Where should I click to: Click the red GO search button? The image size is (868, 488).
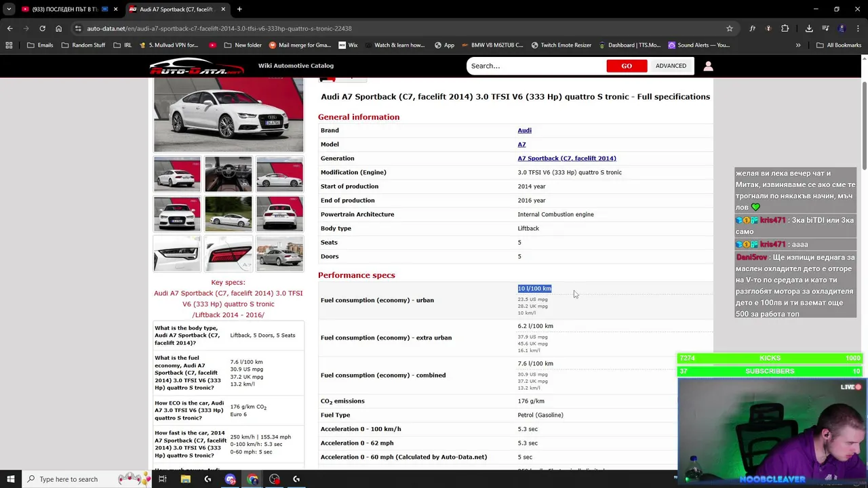click(x=627, y=66)
